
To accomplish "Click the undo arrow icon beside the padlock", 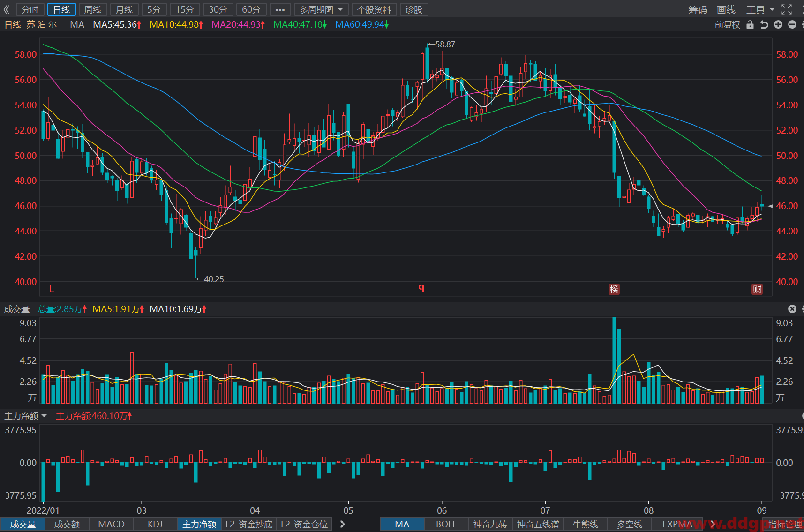I will click(764, 24).
